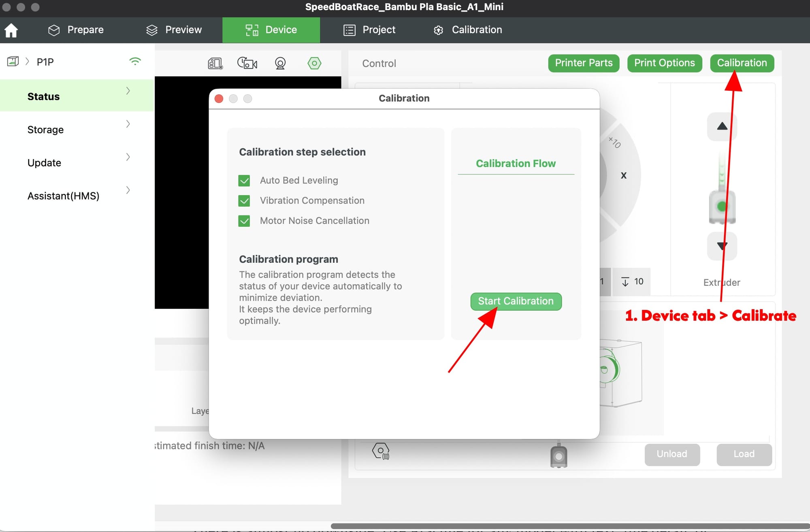
Task: Click the SD card storage icon
Action: coord(215,64)
